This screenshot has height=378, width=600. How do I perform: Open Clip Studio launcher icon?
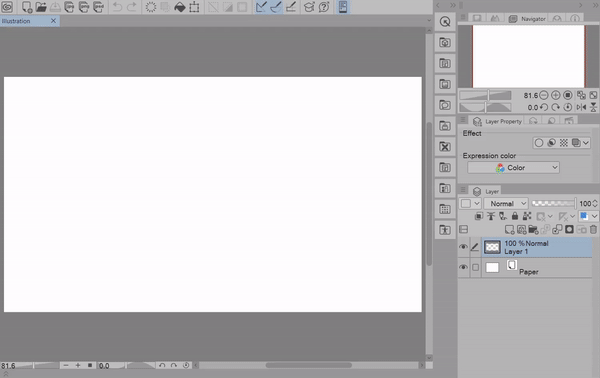(x=7, y=7)
